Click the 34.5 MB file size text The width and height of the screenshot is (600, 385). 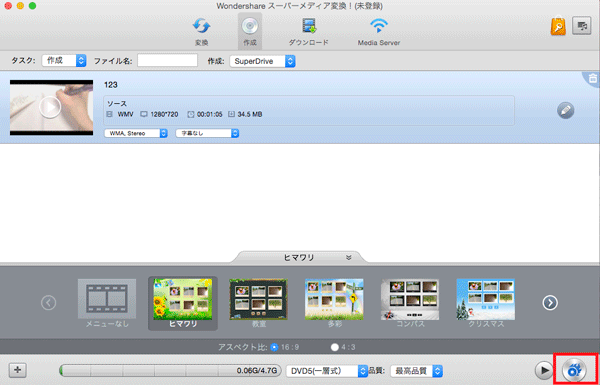[250, 114]
